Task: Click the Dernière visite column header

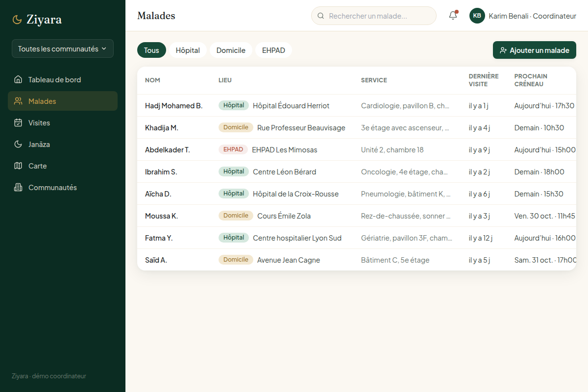Action: coord(484,80)
